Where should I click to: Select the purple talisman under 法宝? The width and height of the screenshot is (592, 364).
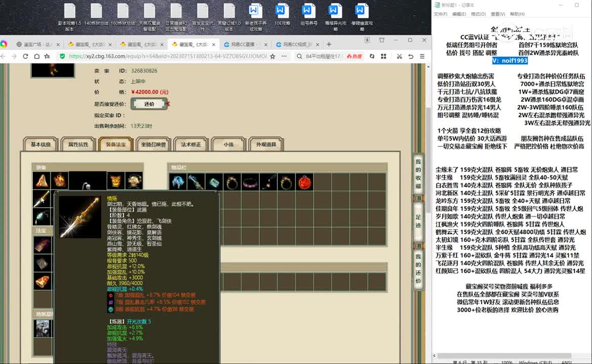(x=43, y=245)
